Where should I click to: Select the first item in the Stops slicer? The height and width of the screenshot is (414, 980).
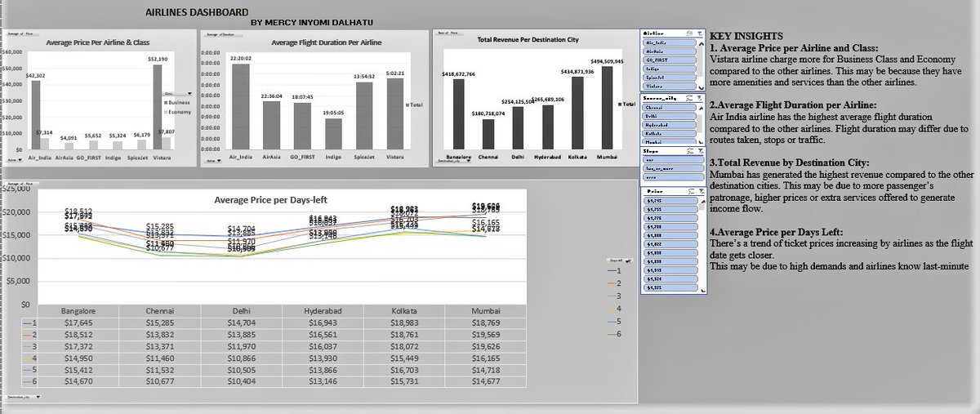673,160
